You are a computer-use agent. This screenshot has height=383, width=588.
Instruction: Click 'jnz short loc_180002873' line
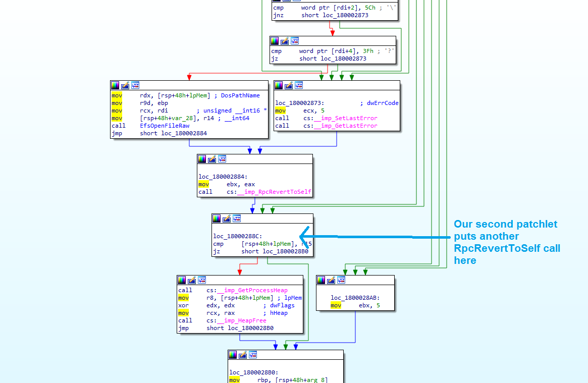point(320,15)
